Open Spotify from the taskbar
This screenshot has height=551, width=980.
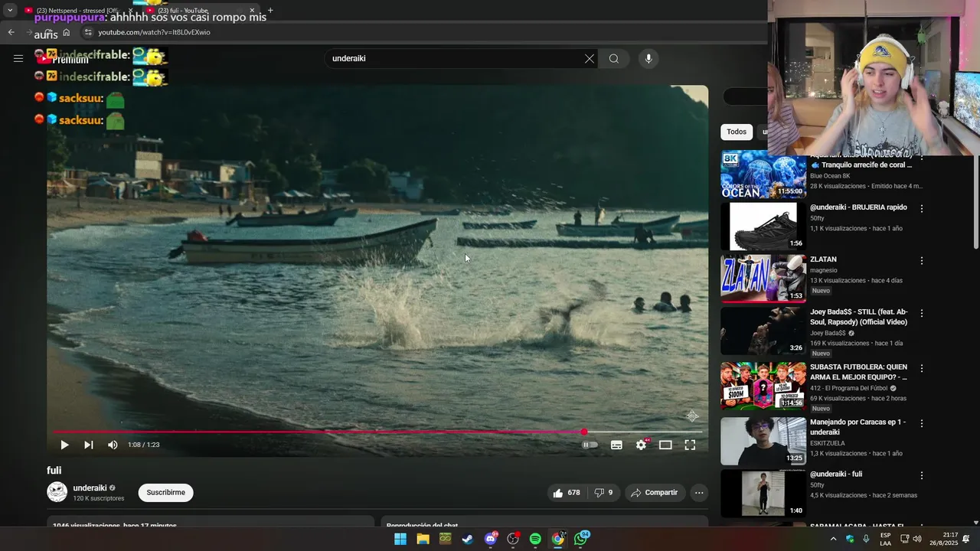pyautogui.click(x=535, y=539)
